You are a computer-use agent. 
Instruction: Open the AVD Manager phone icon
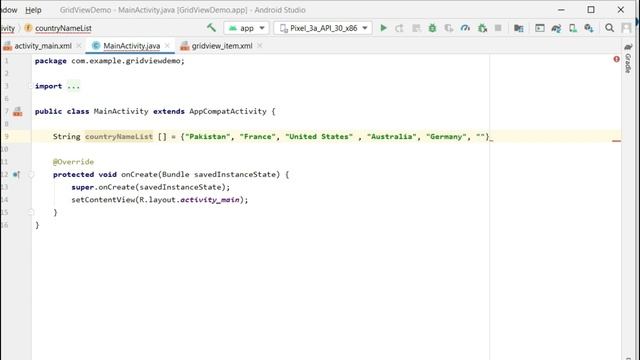tap(573, 28)
